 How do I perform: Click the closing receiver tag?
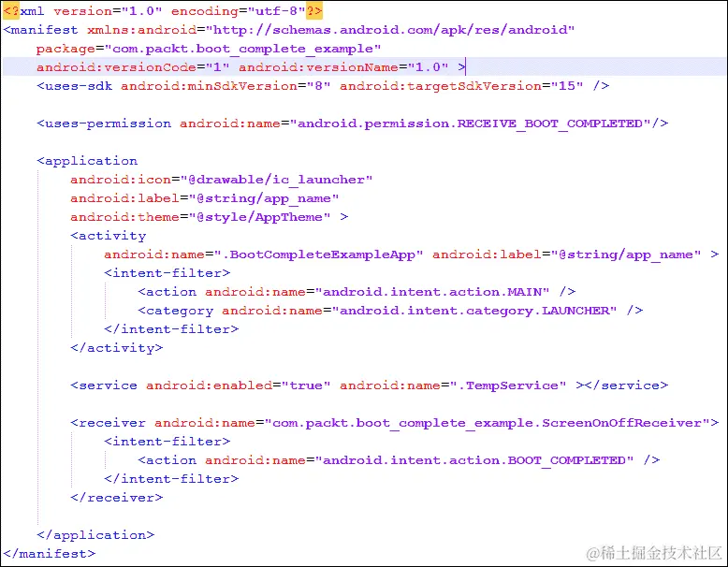117,498
